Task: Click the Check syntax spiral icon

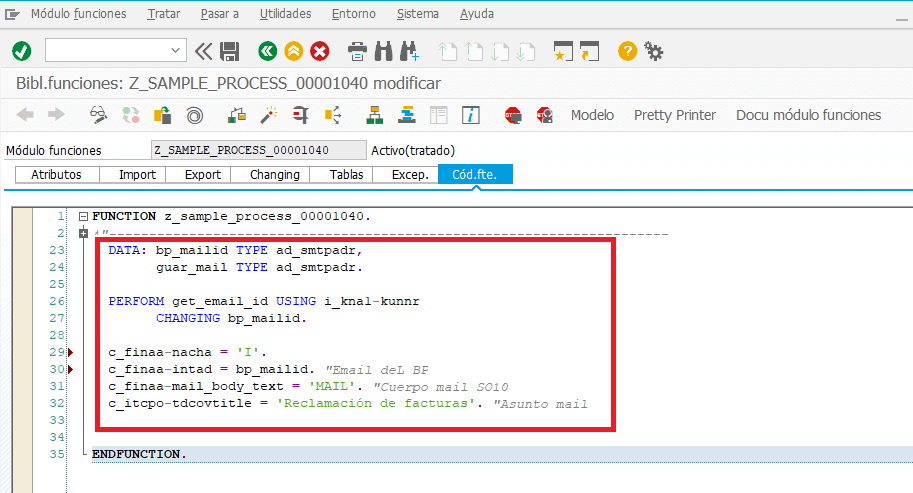Action: pos(195,115)
